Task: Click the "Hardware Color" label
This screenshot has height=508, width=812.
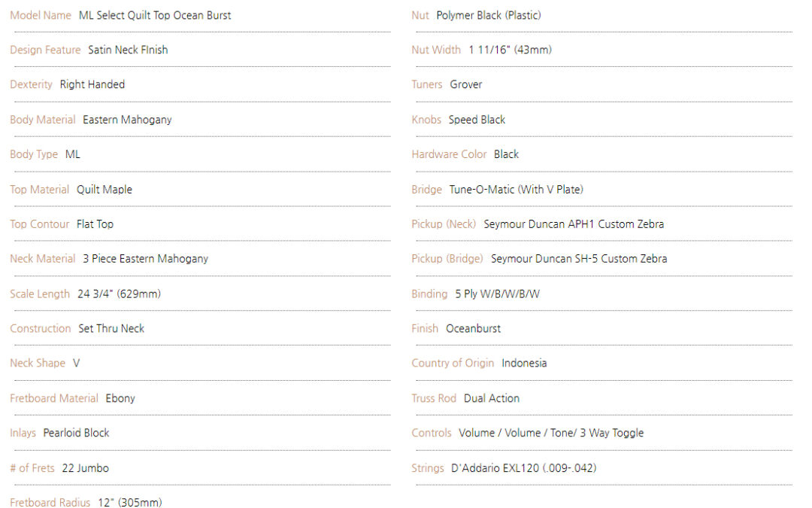Action: point(450,154)
